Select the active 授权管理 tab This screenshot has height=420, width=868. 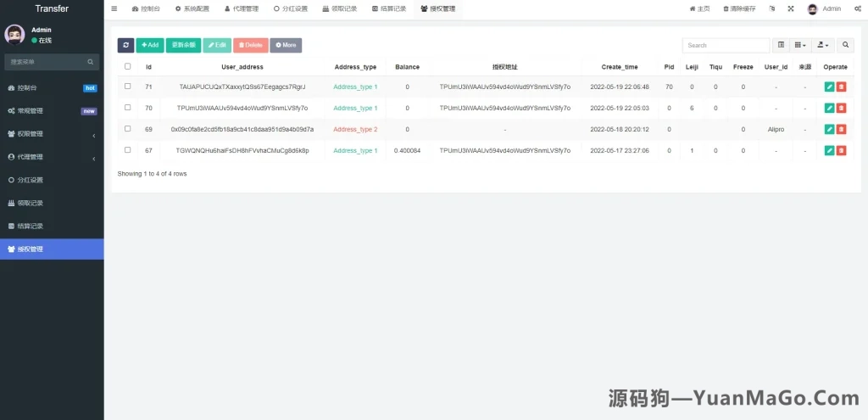(x=438, y=8)
